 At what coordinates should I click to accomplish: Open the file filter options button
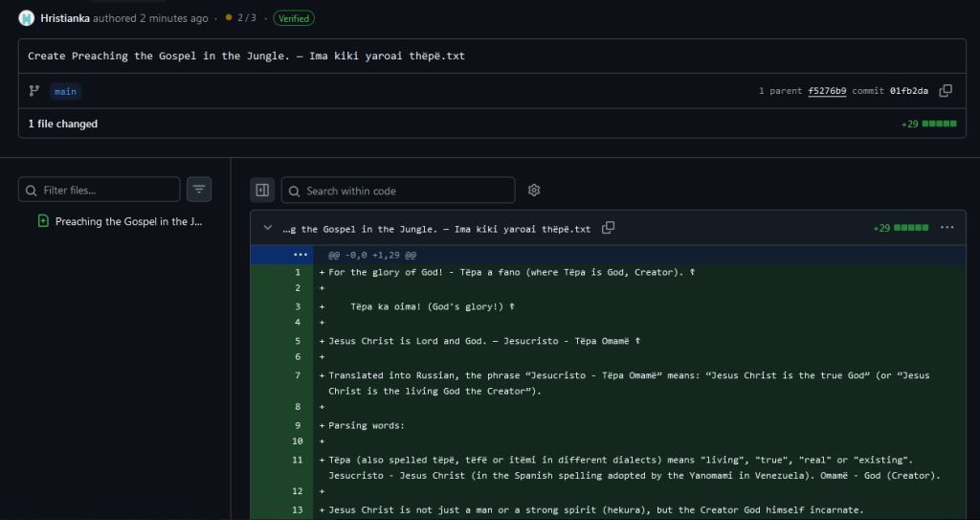pos(199,189)
